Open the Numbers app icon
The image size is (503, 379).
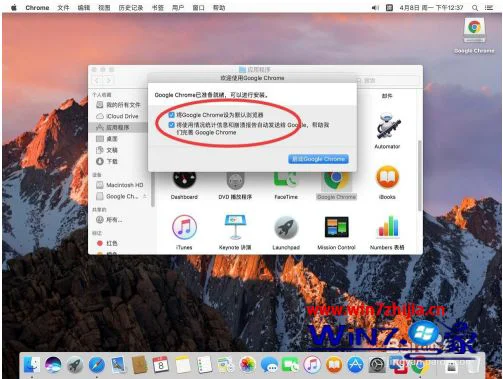388,227
